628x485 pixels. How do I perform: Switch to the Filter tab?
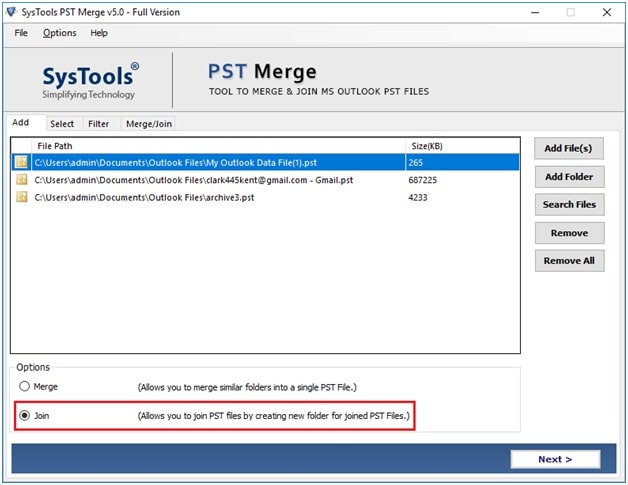pos(99,124)
